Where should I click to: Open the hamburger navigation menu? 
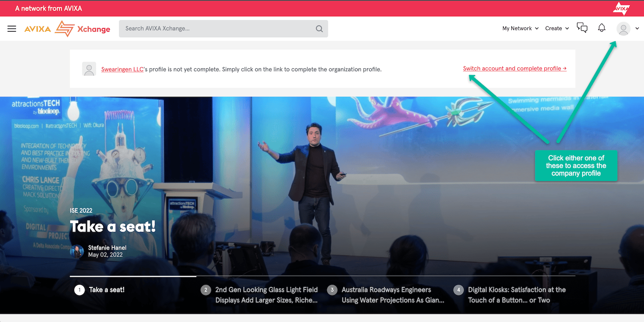(12, 29)
